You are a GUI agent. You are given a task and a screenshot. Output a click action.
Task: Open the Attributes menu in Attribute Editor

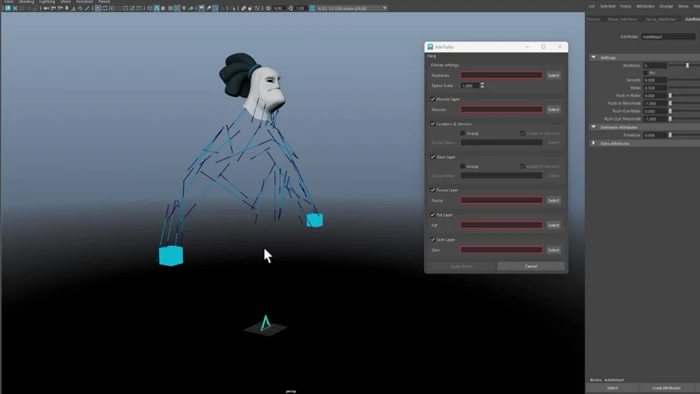point(646,6)
